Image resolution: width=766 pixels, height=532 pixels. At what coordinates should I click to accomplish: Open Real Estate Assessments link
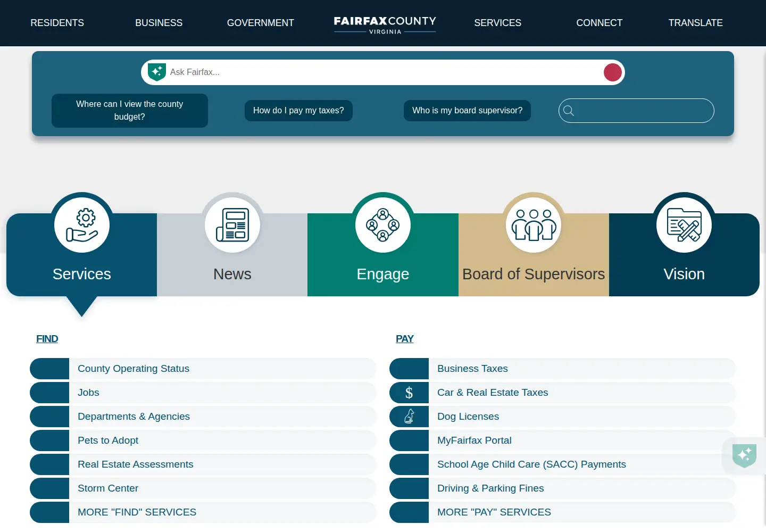[203, 464]
